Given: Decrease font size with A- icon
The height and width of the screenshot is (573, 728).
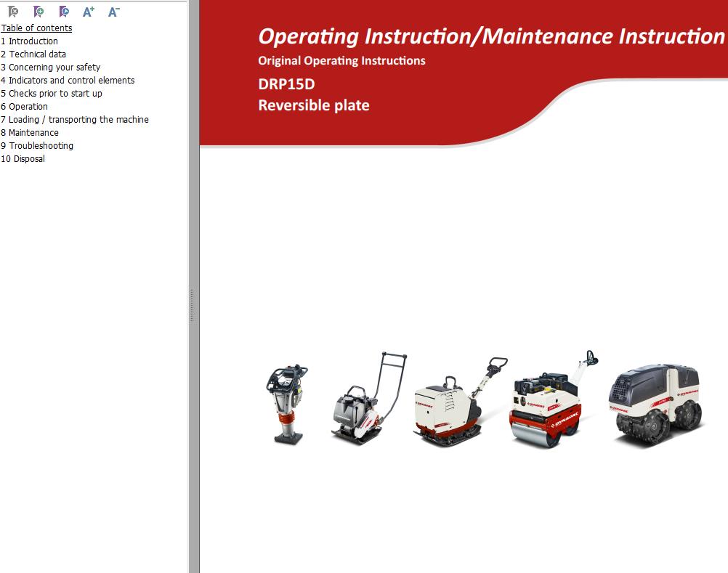Looking at the screenshot, I should pyautogui.click(x=114, y=12).
